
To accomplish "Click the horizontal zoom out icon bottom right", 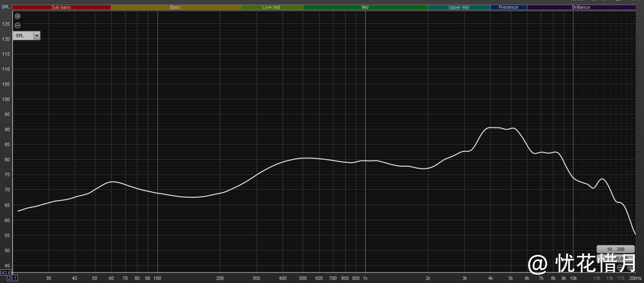I will (620, 268).
